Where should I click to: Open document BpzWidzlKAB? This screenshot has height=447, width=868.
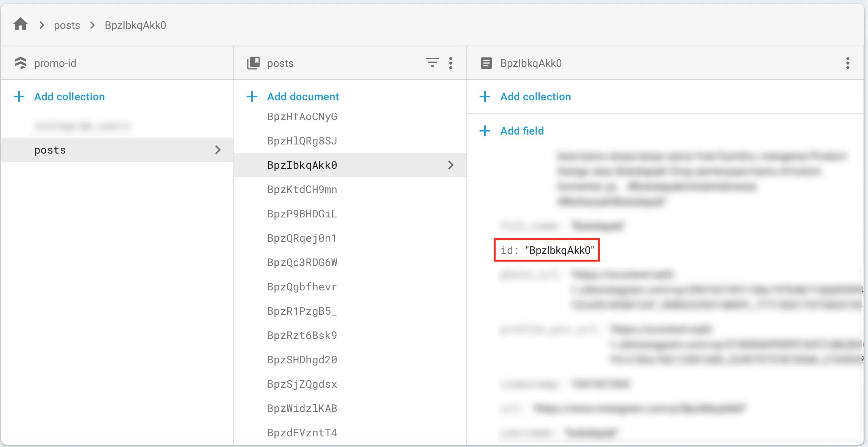(x=302, y=408)
